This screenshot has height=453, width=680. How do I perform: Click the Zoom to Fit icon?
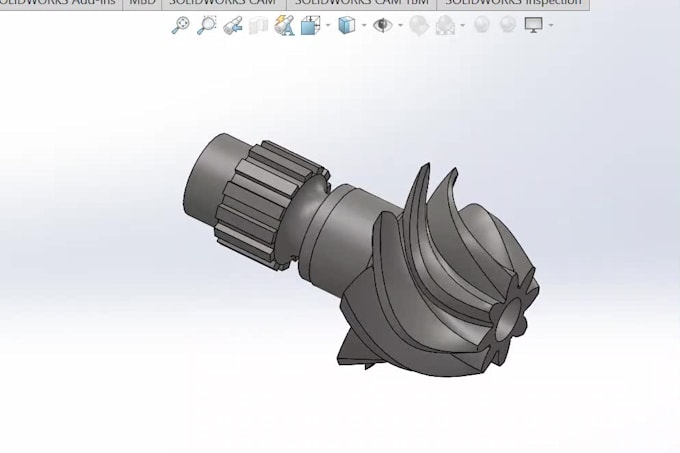180,25
